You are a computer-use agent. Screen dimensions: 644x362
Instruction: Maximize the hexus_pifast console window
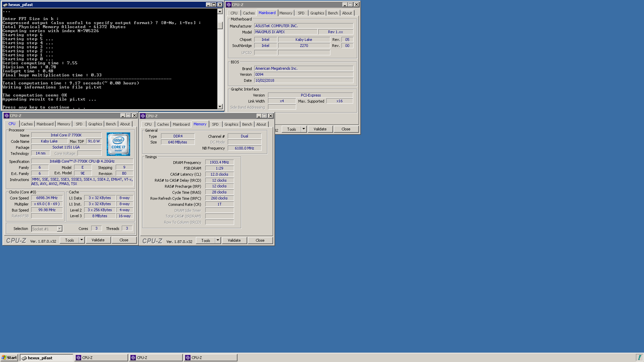[x=214, y=5]
